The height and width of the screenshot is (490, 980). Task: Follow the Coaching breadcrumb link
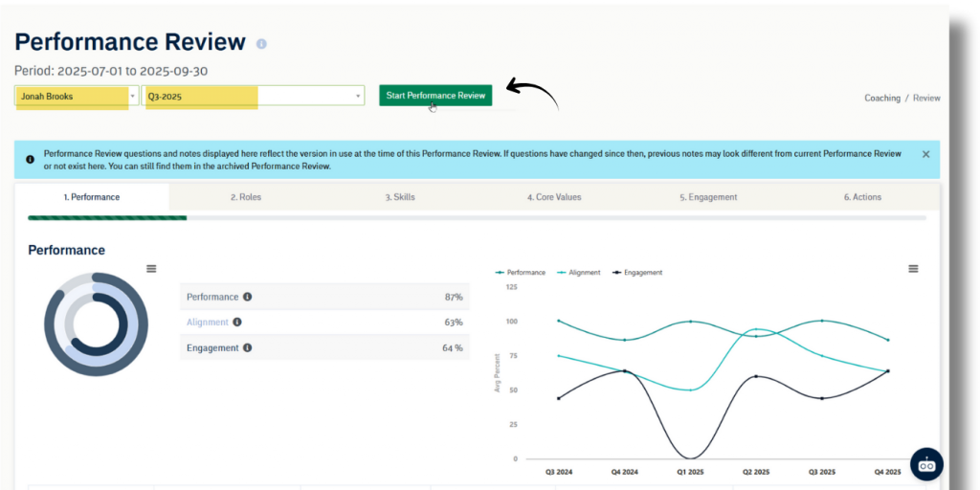point(881,98)
